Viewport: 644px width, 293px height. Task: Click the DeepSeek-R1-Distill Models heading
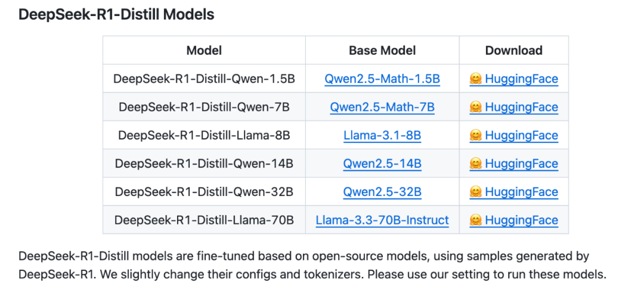(117, 15)
